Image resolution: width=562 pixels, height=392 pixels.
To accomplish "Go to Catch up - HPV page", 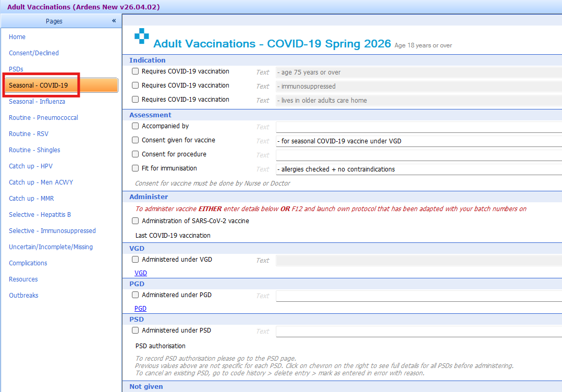I will click(x=31, y=166).
